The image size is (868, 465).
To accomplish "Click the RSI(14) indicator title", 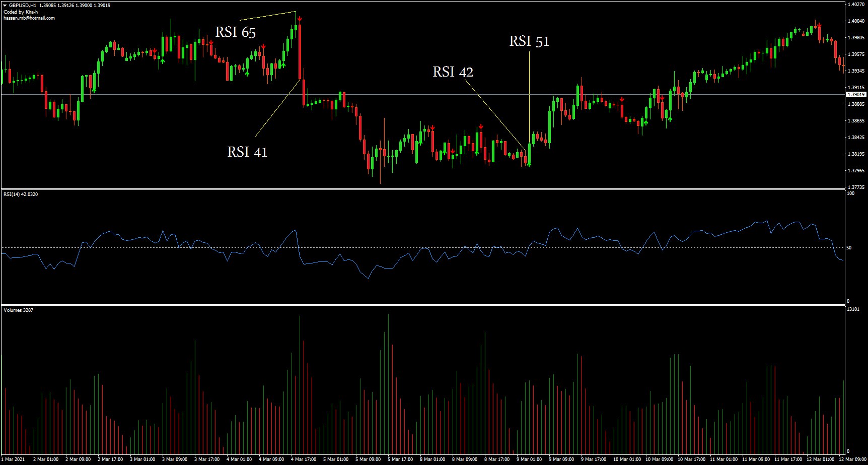I will [21, 194].
